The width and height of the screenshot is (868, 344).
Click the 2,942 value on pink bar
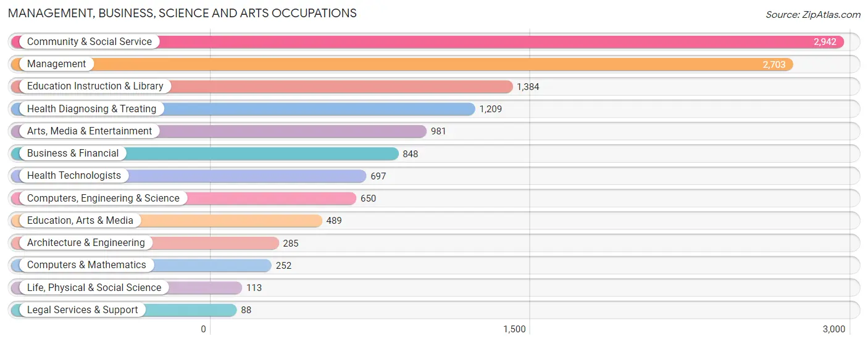[x=825, y=42]
